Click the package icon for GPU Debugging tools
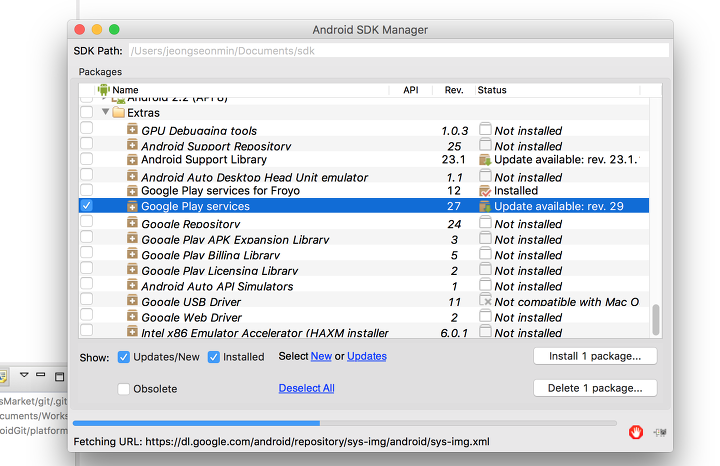 pos(132,129)
